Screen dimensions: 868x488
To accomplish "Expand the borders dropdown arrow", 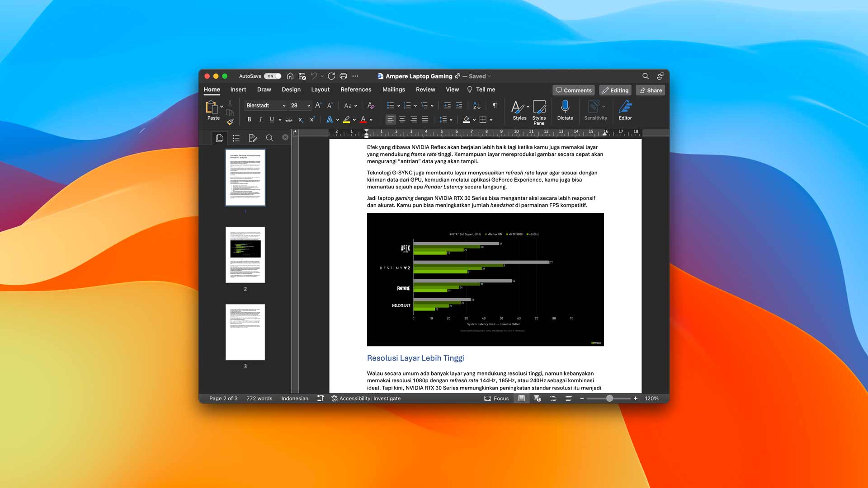I will click(x=491, y=120).
